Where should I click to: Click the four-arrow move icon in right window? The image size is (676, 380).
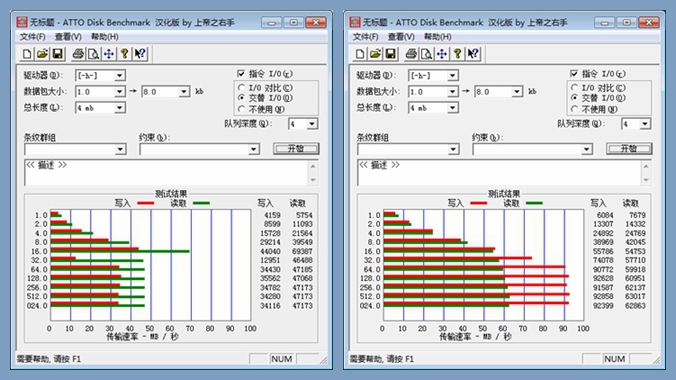click(x=441, y=54)
